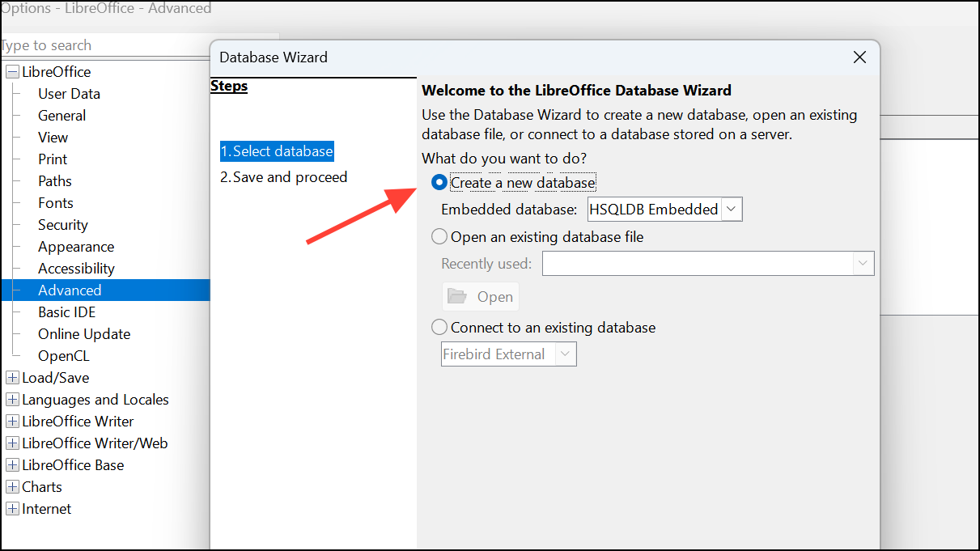Image resolution: width=980 pixels, height=551 pixels.
Task: Click the Open button
Action: point(480,296)
